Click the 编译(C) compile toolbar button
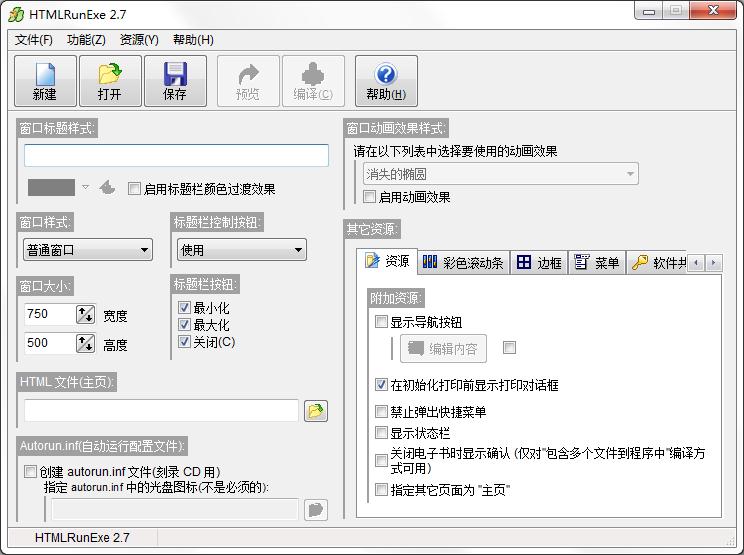744x555 pixels. click(313, 81)
